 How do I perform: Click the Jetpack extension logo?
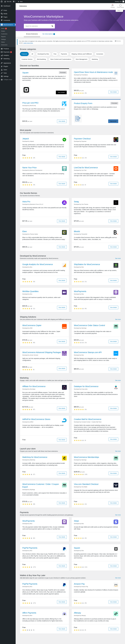[x=64, y=140]
